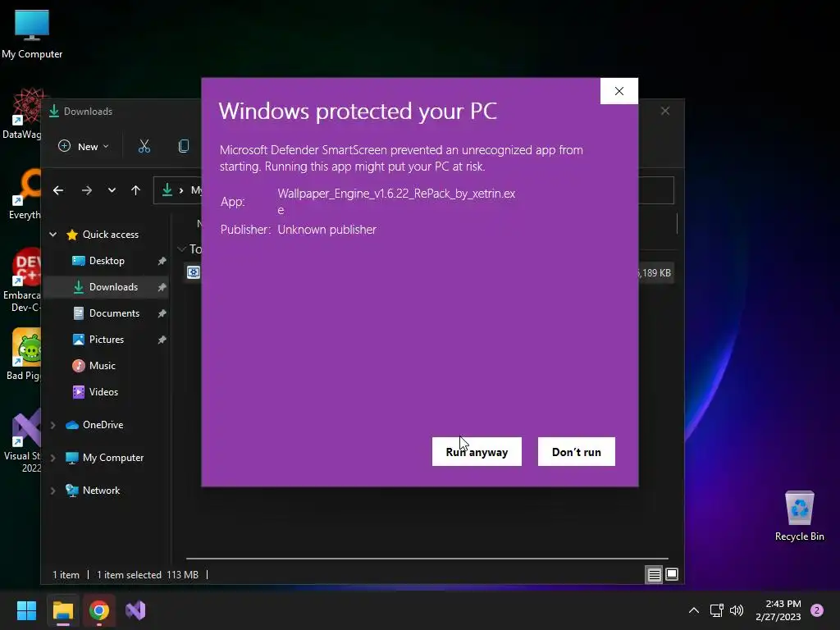Click the Wallpaper_Engine app file name text
Image resolution: width=840 pixels, height=630 pixels.
point(396,201)
